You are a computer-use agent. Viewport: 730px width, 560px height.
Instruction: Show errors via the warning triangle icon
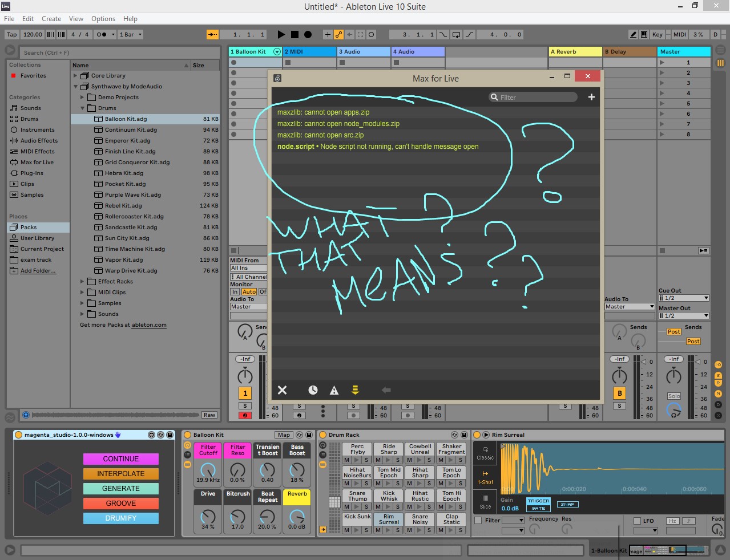tap(334, 390)
